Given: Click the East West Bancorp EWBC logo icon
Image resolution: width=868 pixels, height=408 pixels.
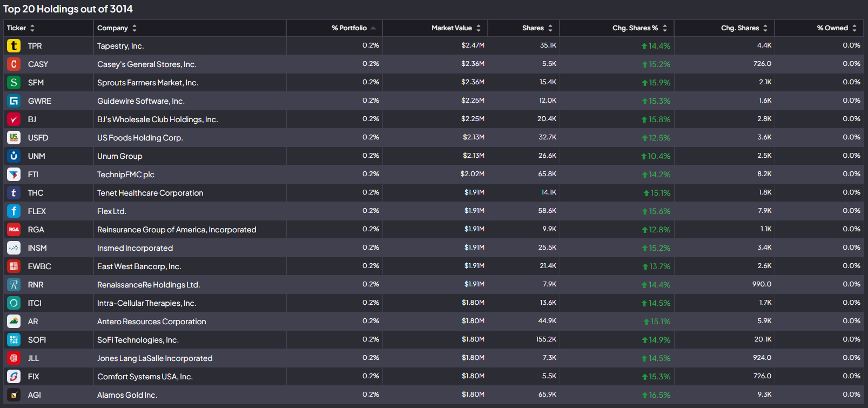Looking at the screenshot, I should point(14,266).
